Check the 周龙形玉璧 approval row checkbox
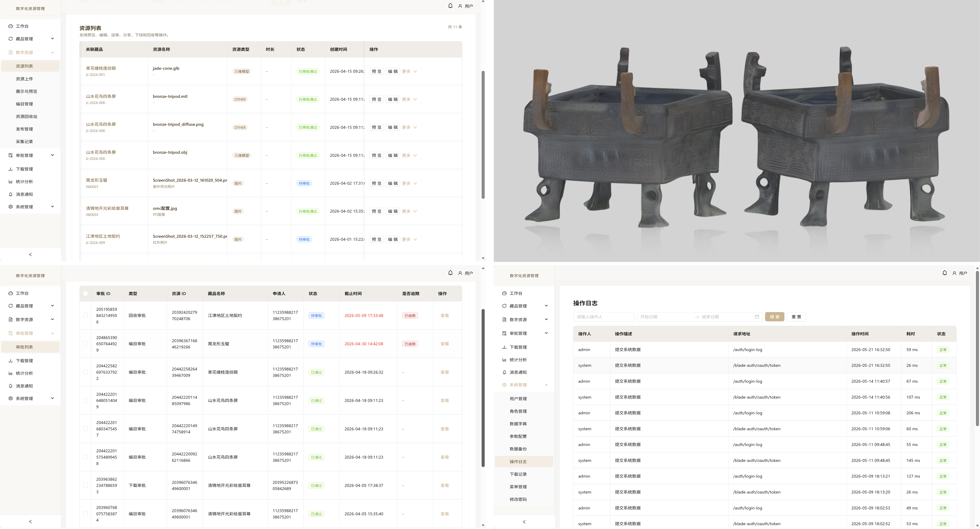 click(85, 344)
